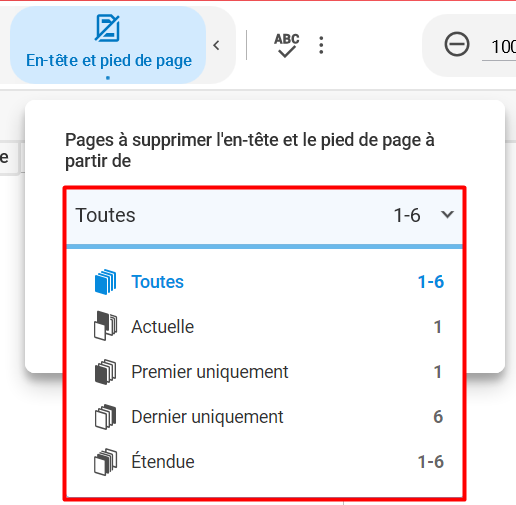Click the page icon beside Étendue

[x=106, y=462]
